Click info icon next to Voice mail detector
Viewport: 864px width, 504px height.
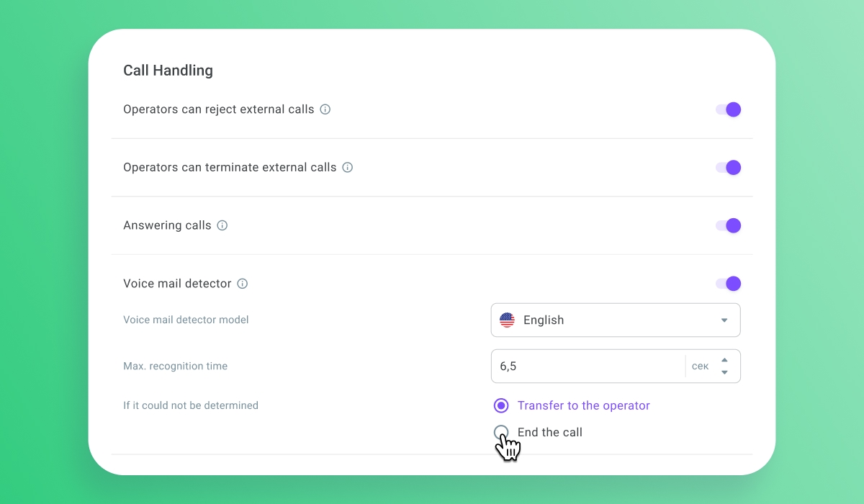(243, 284)
